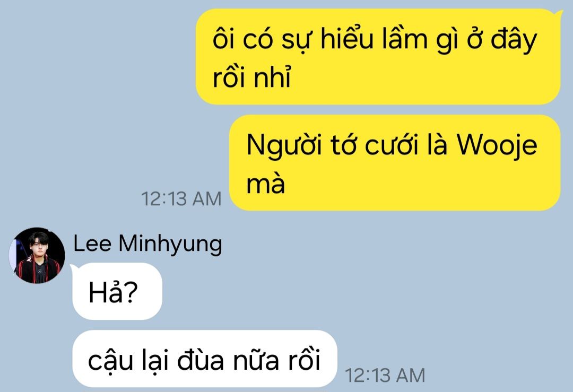
Task: Click the word "Người" in yellow bubble
Action: [x=284, y=145]
